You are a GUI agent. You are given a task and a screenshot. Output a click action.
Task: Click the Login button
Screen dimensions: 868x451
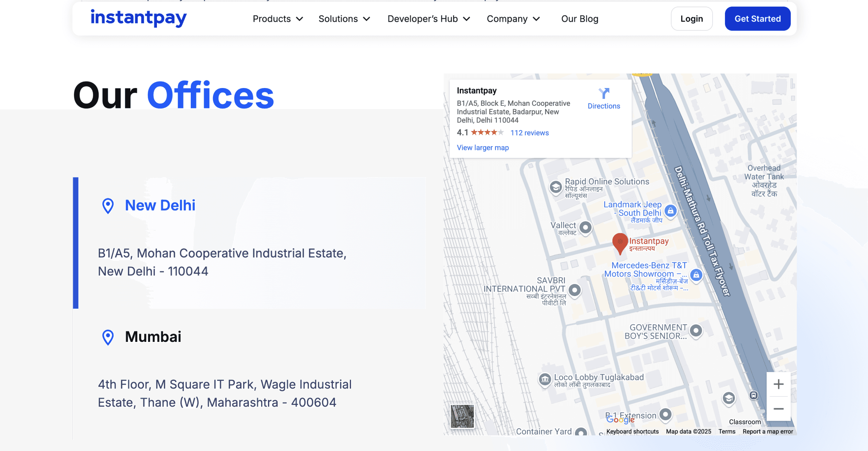691,19
